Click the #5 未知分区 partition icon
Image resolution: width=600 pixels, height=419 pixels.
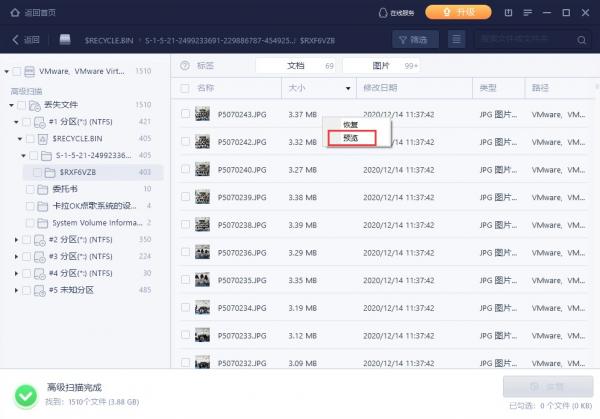click(40, 290)
